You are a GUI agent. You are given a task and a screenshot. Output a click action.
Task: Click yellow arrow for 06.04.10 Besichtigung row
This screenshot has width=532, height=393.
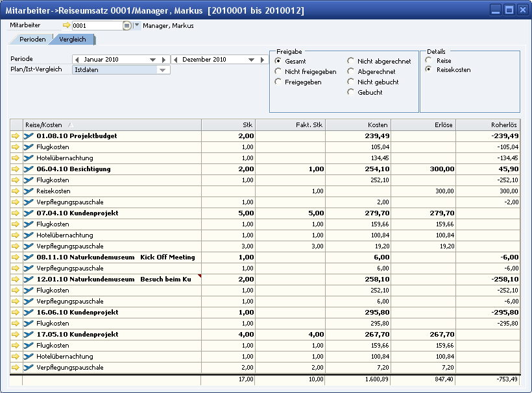tap(16, 169)
